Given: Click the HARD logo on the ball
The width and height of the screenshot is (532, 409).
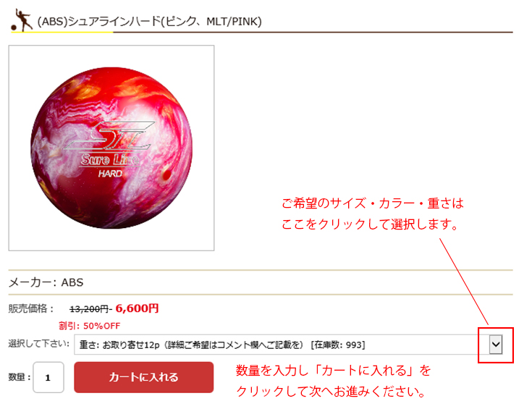Looking at the screenshot, I should pyautogui.click(x=110, y=174).
